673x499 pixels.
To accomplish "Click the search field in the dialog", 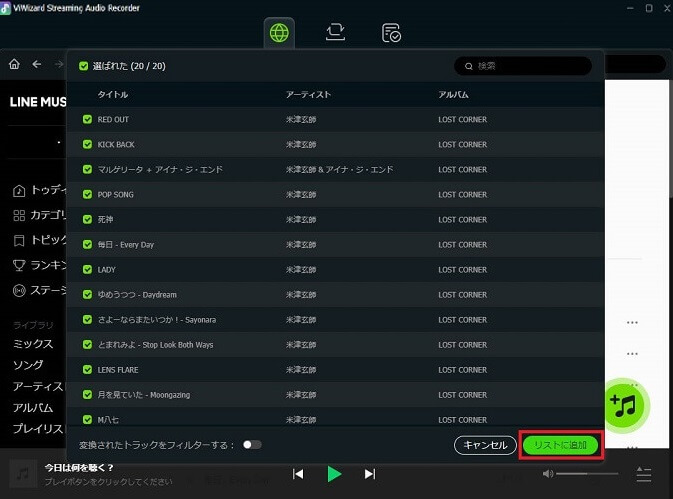I will [523, 66].
